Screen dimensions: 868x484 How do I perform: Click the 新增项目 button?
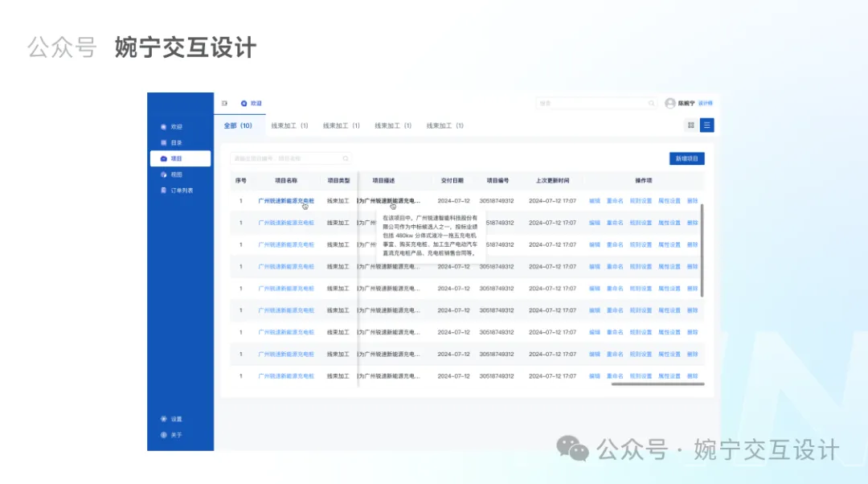(x=687, y=158)
